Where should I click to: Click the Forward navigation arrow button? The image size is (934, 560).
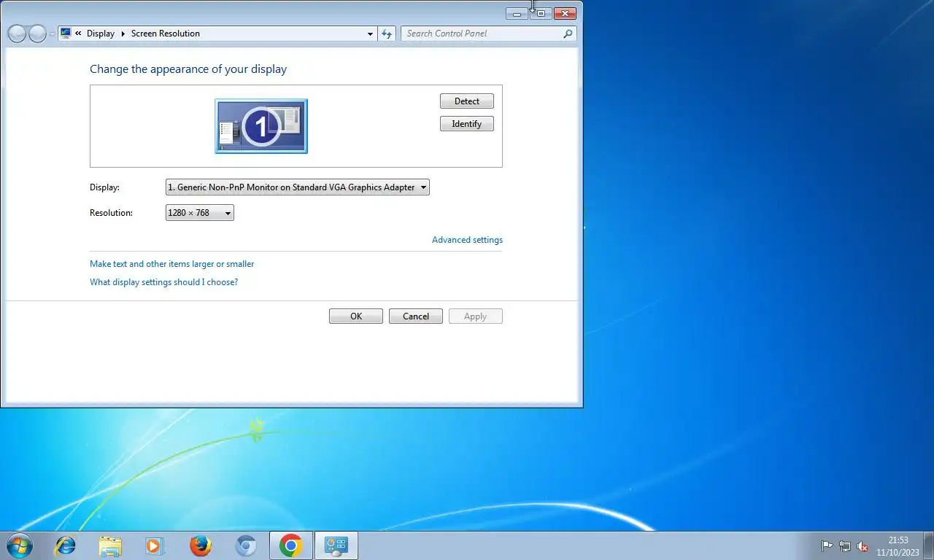(x=37, y=34)
